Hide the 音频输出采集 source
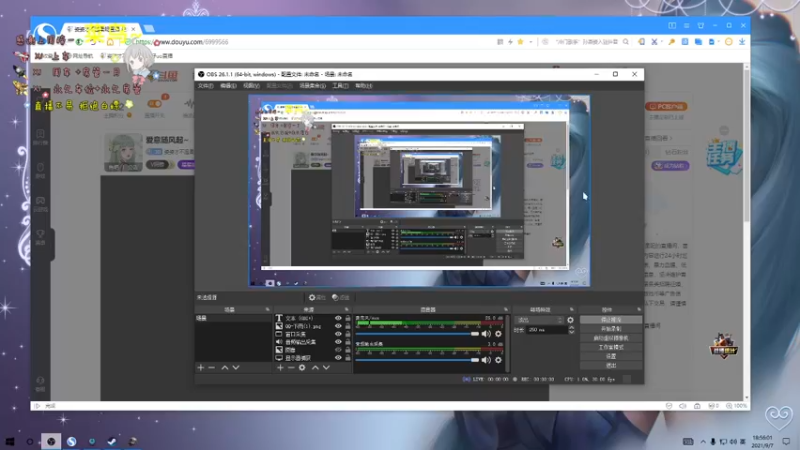Viewport: 800px width, 450px height. [x=338, y=342]
